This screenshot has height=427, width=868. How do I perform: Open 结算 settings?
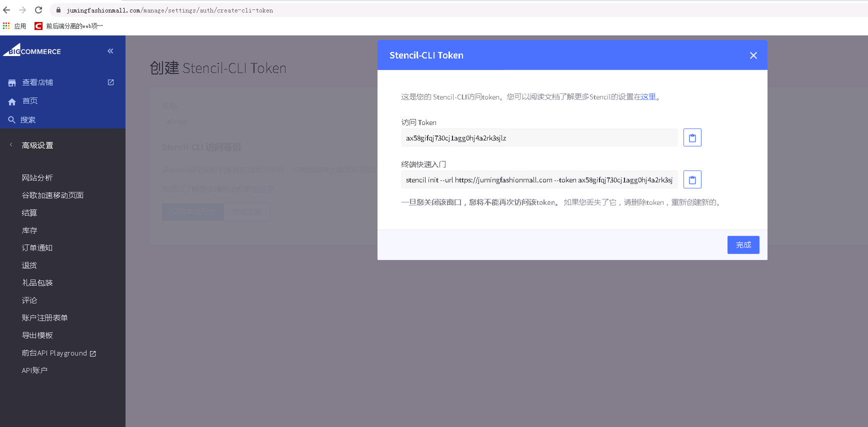pyautogui.click(x=29, y=213)
